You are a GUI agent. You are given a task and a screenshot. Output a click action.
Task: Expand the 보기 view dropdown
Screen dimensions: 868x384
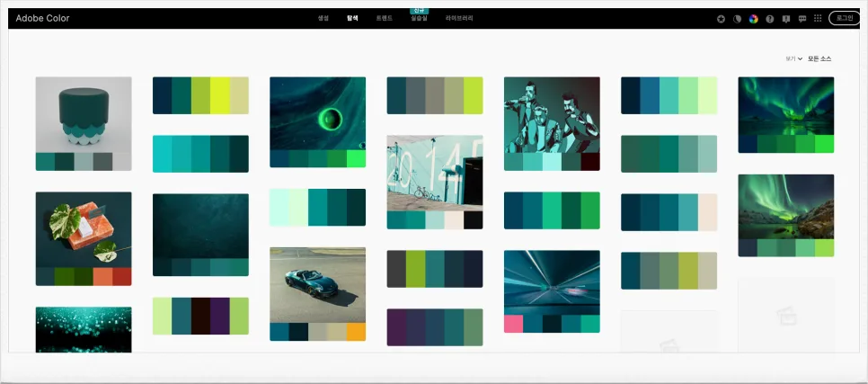(793, 58)
